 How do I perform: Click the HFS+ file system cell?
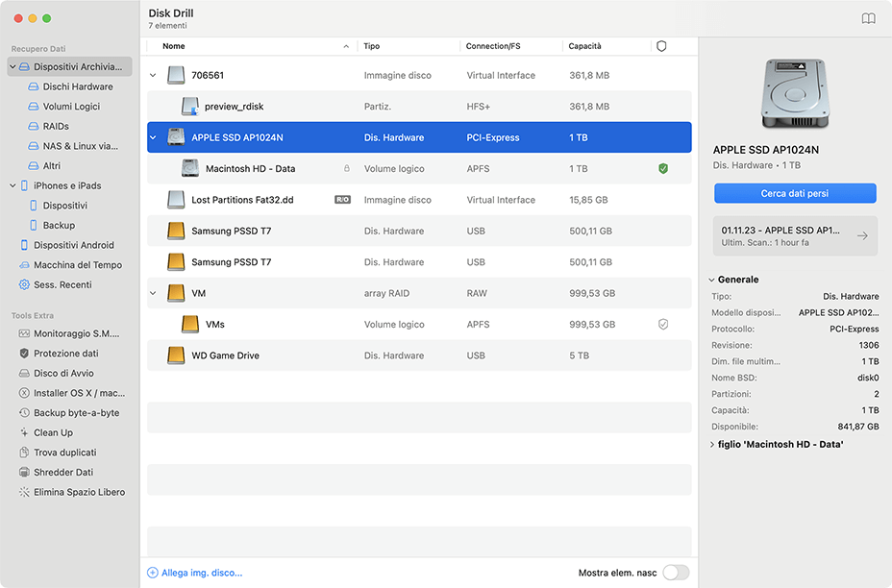(x=478, y=107)
